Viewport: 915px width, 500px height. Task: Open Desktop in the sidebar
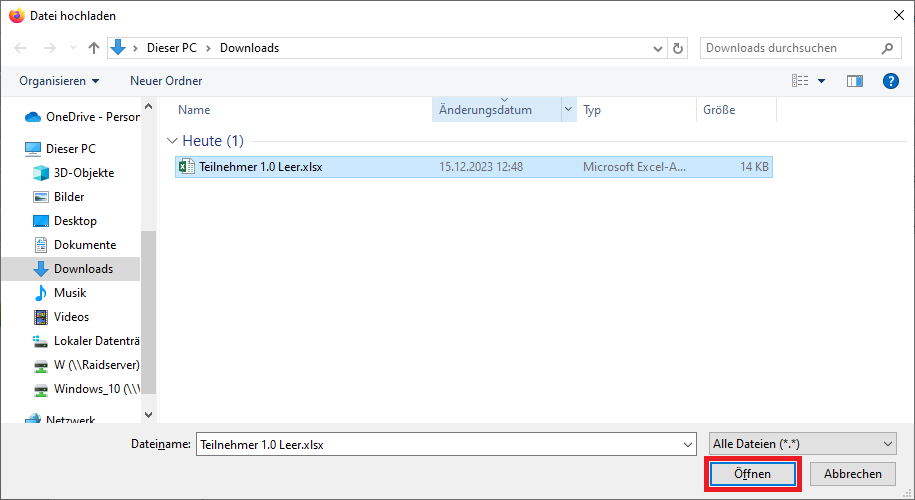(65, 221)
